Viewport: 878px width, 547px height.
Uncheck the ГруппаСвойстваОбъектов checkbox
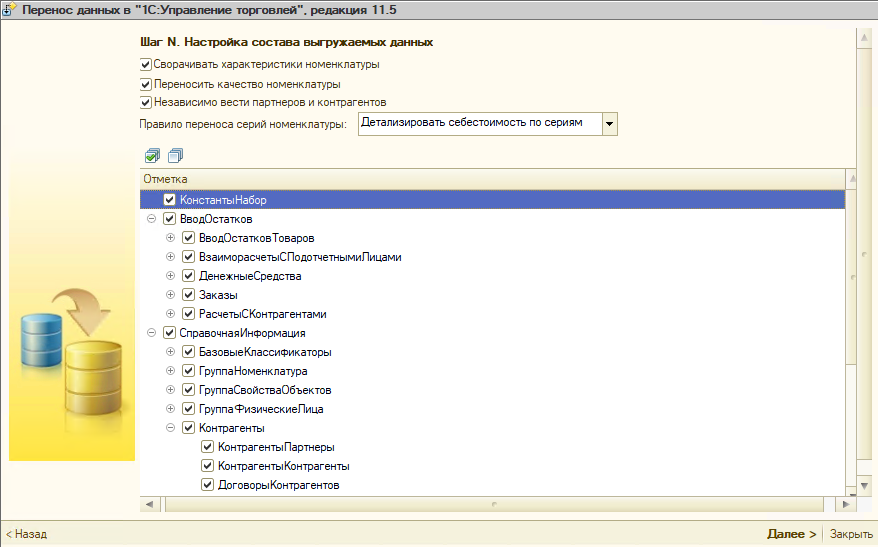coord(189,390)
